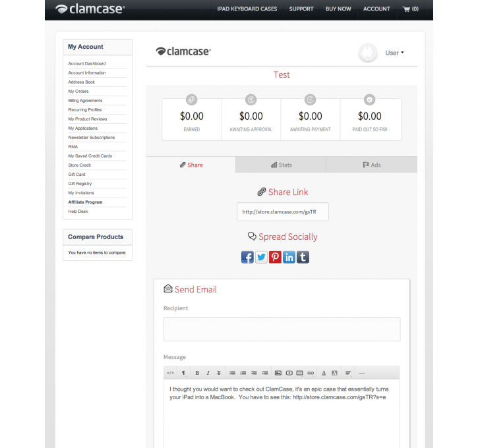Share on LinkedIn
478x448 pixels.
289,257
